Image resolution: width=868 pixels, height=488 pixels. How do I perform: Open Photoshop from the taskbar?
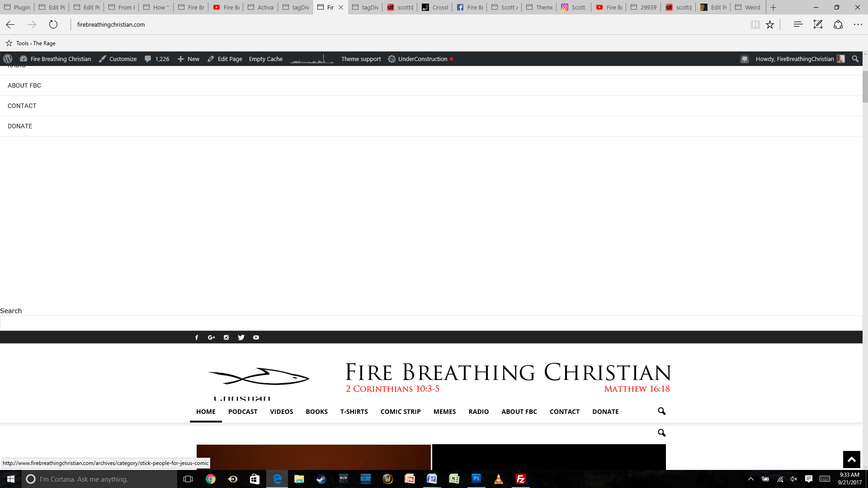coord(476,479)
